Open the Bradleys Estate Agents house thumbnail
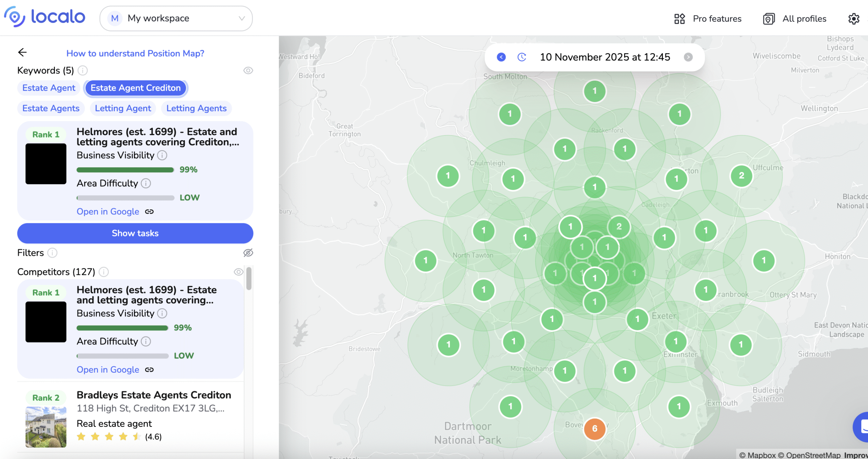This screenshot has height=459, width=868. coord(46,427)
